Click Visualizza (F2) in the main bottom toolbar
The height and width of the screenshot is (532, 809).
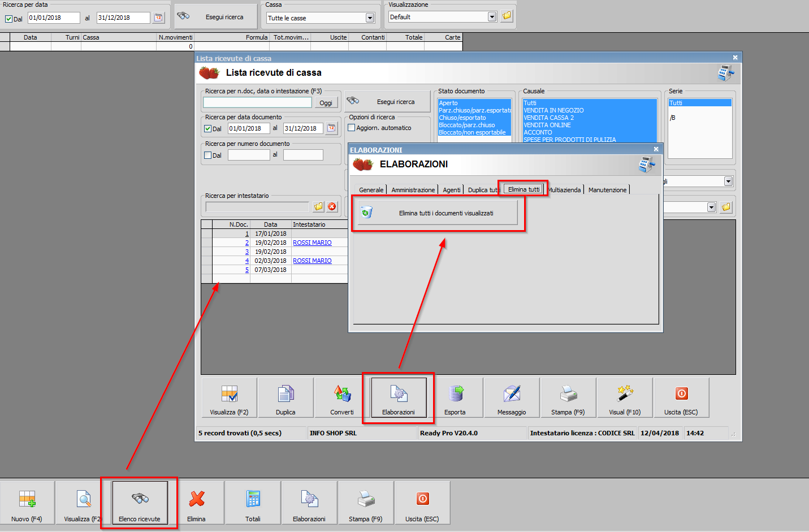click(83, 503)
